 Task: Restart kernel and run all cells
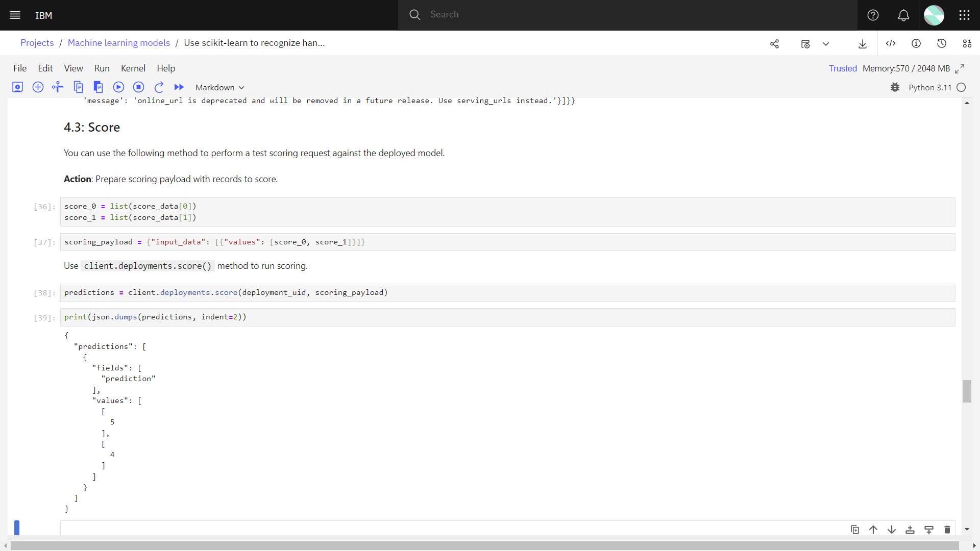pyautogui.click(x=179, y=87)
